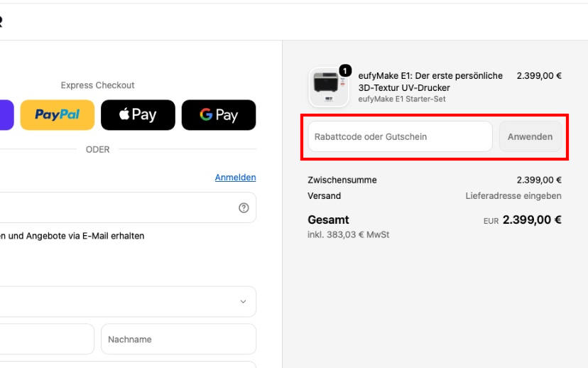
Task: Choose Apple Pay express checkout
Action: coord(138,115)
